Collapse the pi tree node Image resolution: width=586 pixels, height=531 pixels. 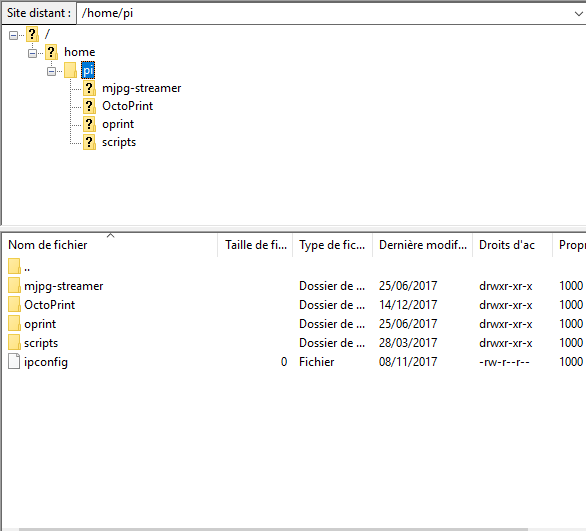point(52,71)
